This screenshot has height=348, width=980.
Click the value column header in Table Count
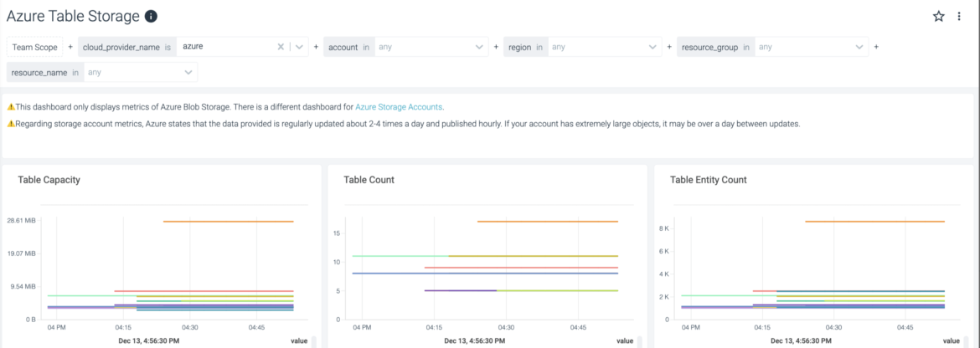[625, 341]
